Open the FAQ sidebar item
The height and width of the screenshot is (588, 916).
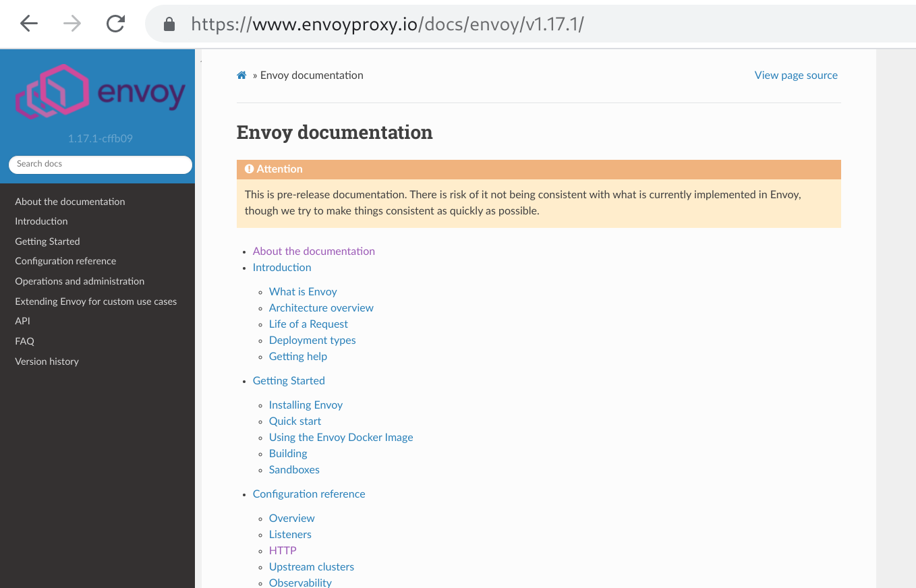[x=24, y=341]
